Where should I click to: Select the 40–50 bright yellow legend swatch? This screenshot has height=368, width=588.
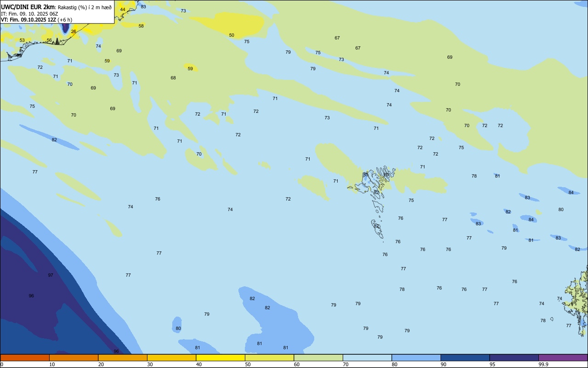(x=220, y=357)
